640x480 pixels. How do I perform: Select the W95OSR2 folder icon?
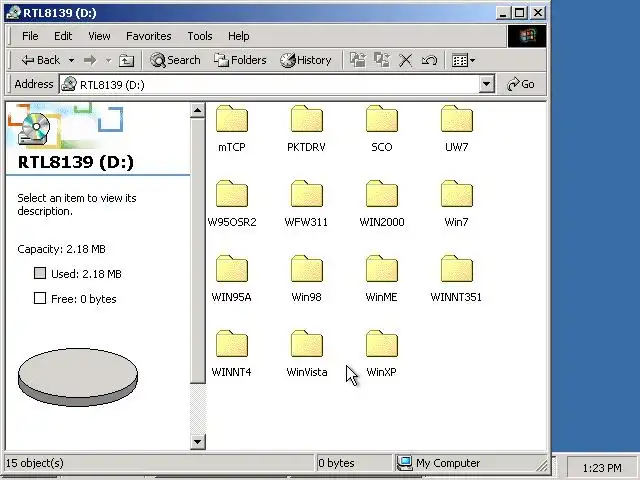(x=232, y=194)
